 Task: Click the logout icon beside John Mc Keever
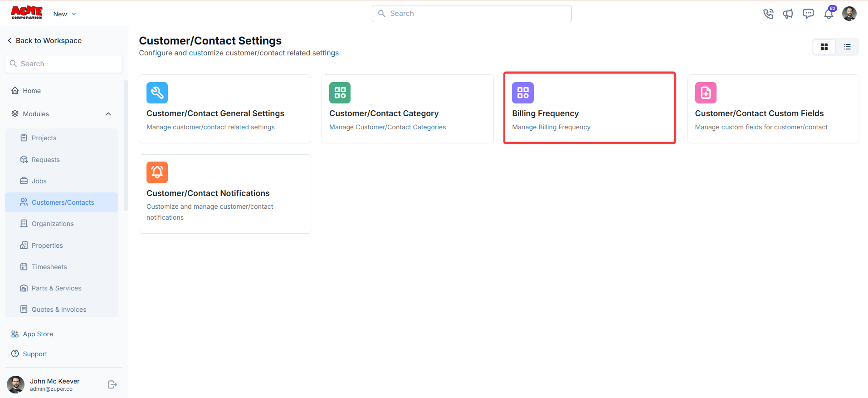112,385
